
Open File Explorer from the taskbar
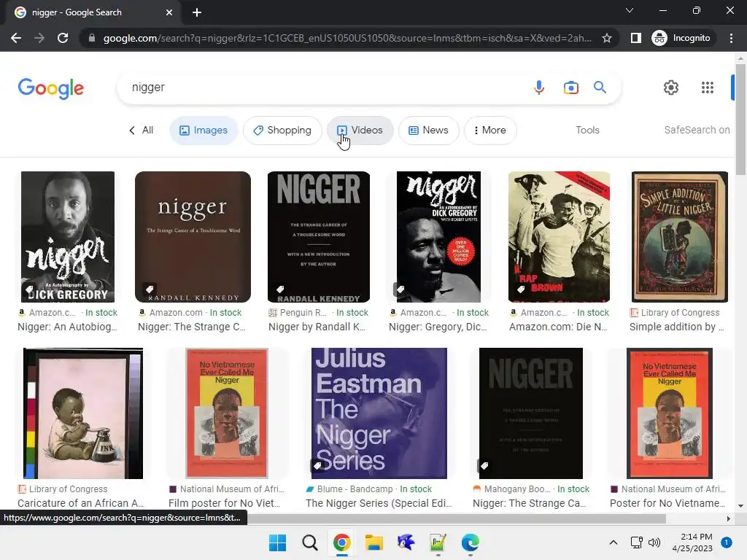click(x=374, y=542)
